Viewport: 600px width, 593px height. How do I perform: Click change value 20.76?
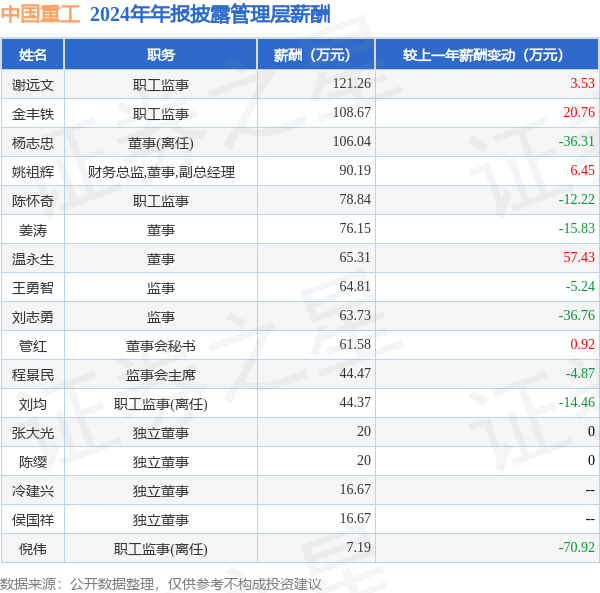coord(579,112)
